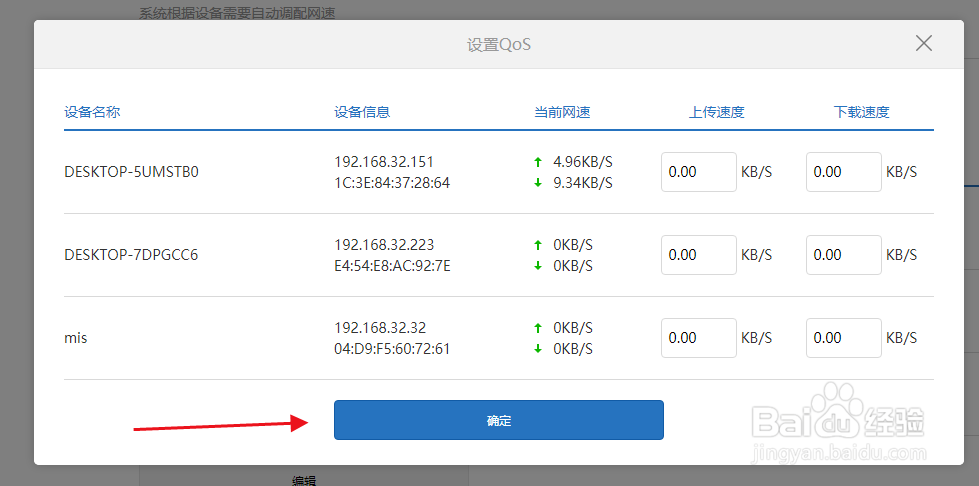Select device name DESKTOP-5UMSTB0

131,172
